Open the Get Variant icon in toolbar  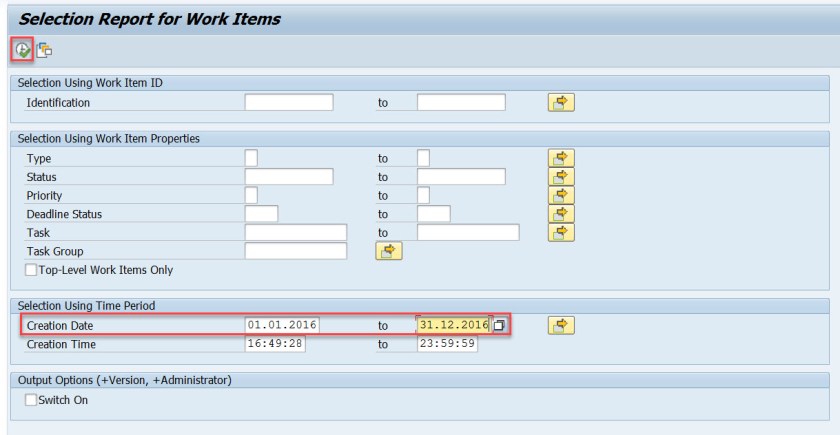44,50
